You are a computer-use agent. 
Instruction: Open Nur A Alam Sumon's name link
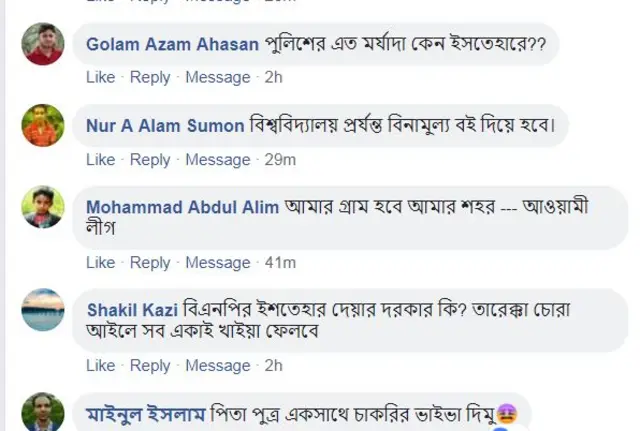point(165,126)
